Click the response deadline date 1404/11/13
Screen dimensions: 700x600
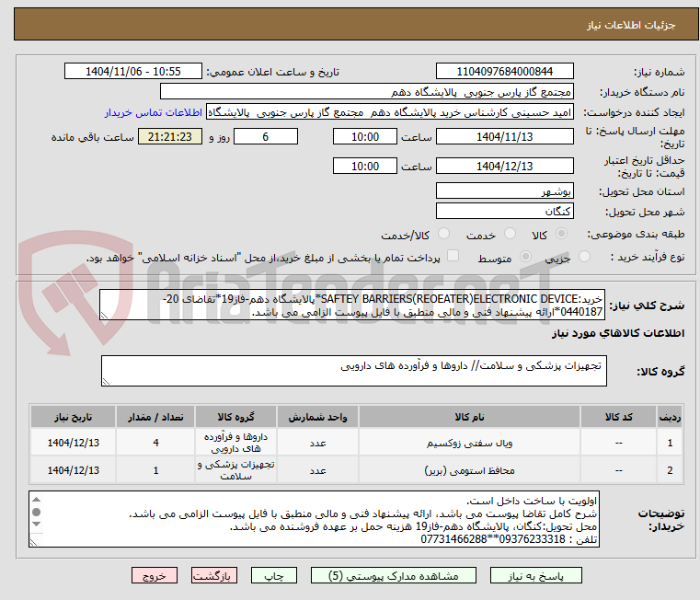(504, 137)
